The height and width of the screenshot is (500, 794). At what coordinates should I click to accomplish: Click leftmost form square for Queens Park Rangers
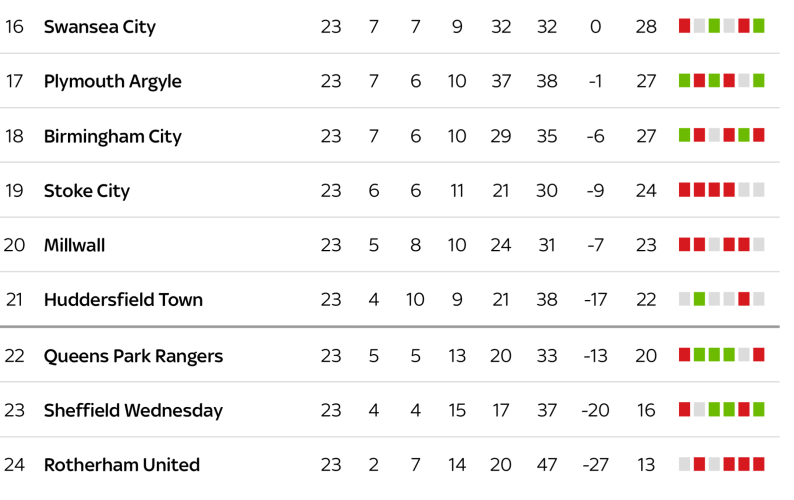click(x=685, y=355)
